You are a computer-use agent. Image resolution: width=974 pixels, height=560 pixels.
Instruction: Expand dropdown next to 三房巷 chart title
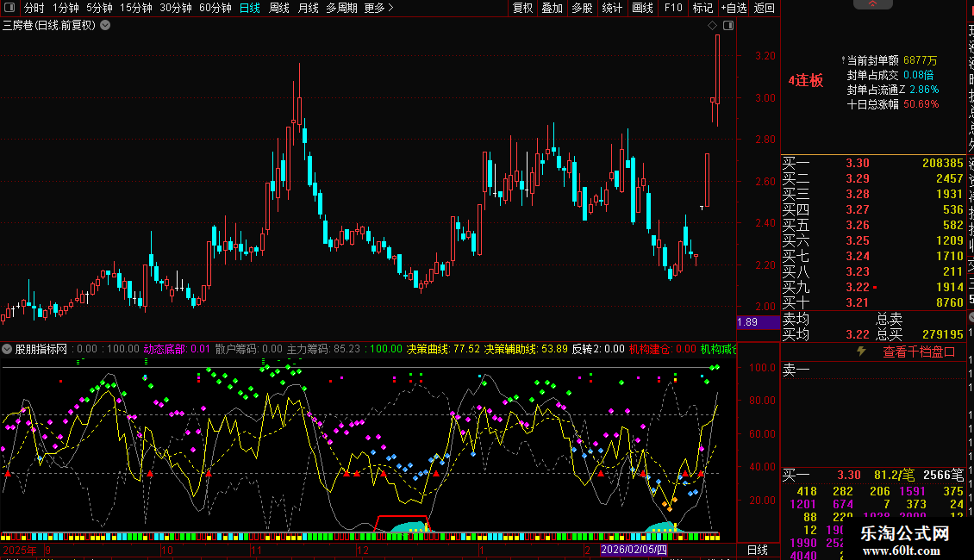105,25
